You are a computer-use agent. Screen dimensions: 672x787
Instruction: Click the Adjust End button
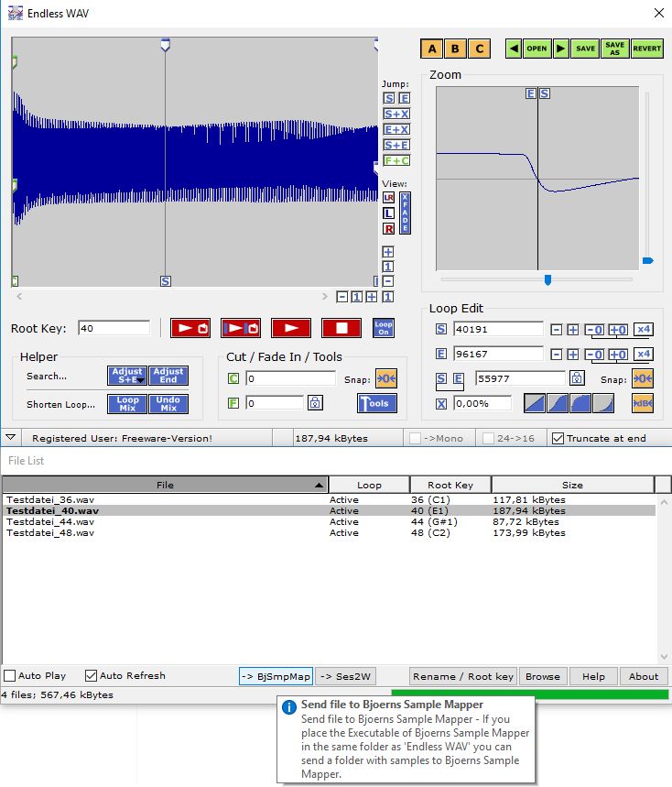[168, 376]
